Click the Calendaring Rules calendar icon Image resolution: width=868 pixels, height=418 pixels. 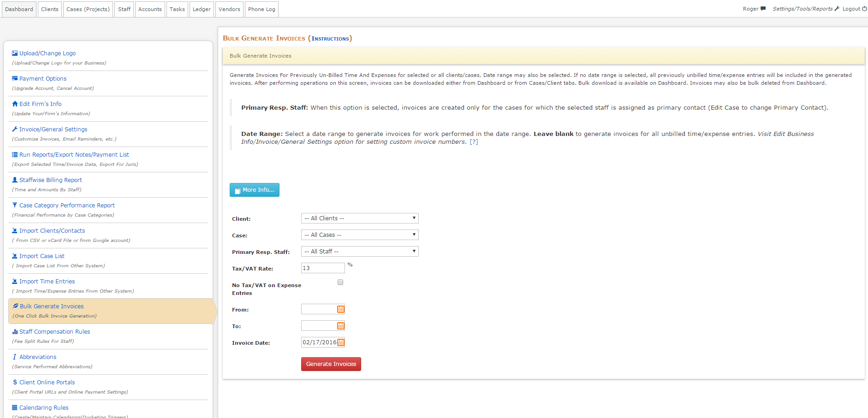click(x=15, y=408)
